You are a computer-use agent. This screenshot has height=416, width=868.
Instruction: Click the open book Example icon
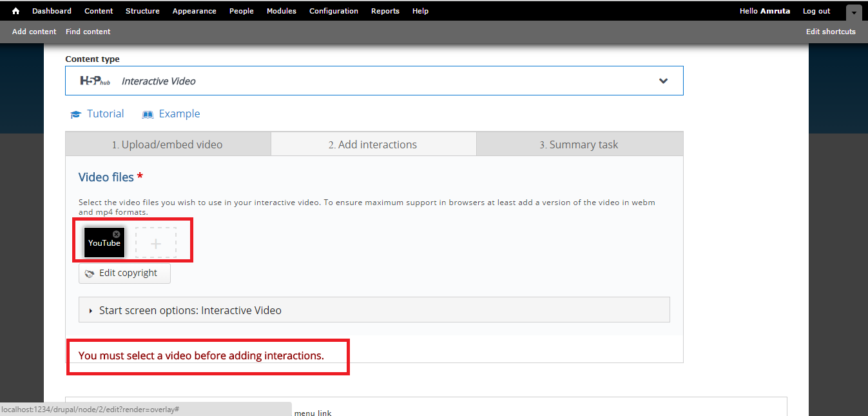click(148, 114)
